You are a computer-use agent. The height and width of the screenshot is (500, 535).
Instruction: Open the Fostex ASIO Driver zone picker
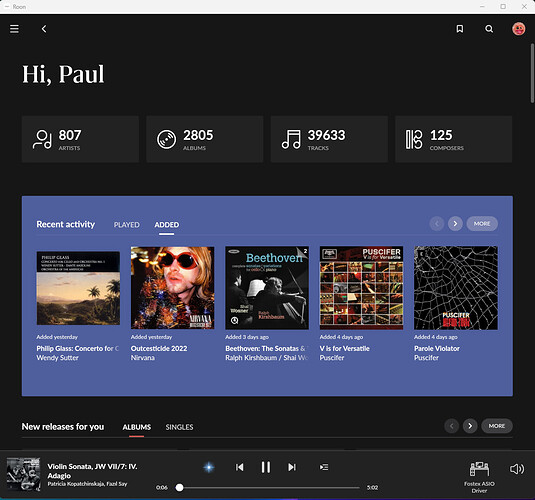(479, 477)
